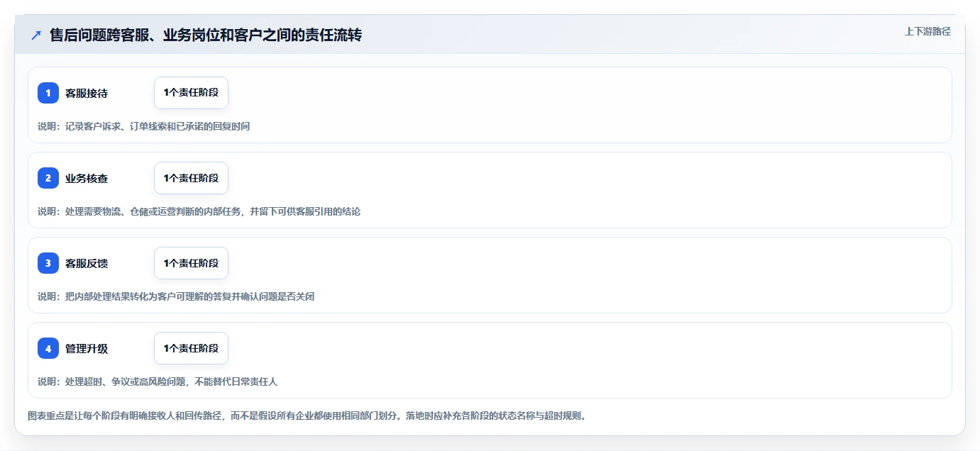980x451 pixels.
Task: Select the 上下游路径 label at top right
Action: 927,32
